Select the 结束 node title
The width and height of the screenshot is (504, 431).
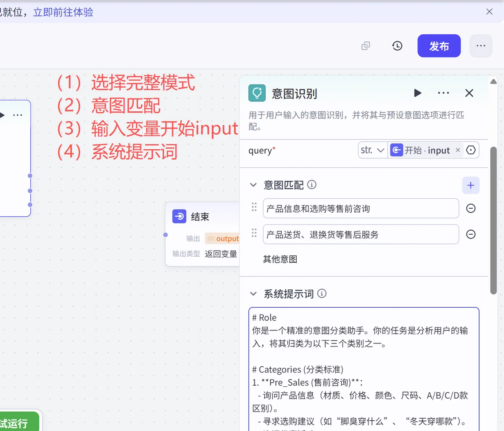[200, 217]
